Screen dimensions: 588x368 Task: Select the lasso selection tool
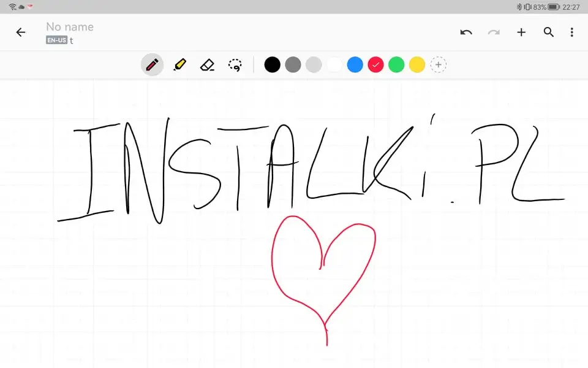tap(235, 64)
